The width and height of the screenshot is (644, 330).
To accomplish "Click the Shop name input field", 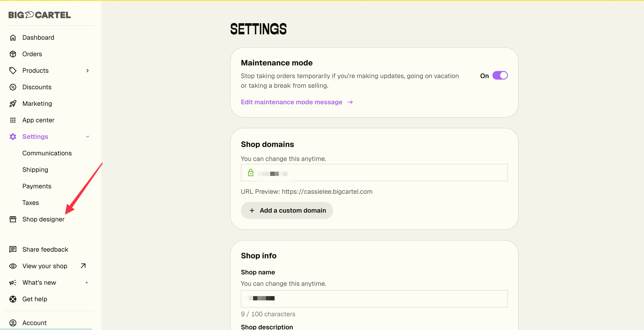I will click(x=374, y=299).
